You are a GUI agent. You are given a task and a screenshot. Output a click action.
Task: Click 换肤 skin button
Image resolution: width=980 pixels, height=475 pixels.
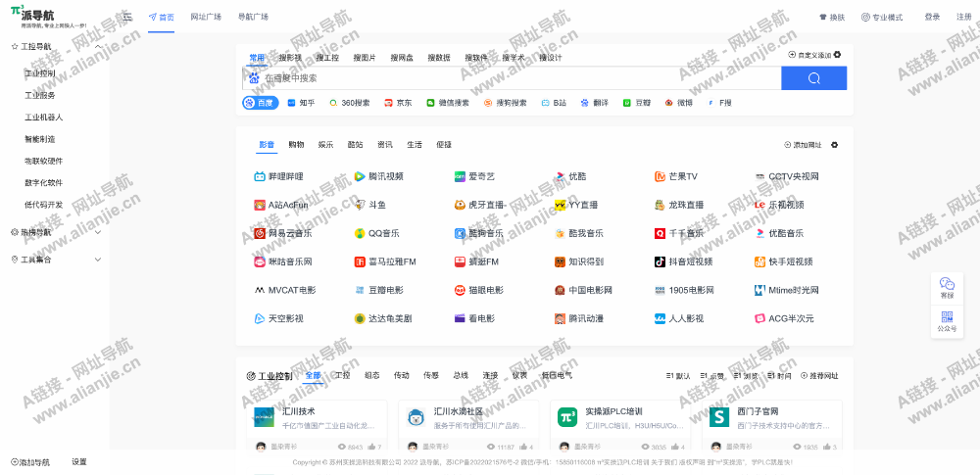(832, 18)
